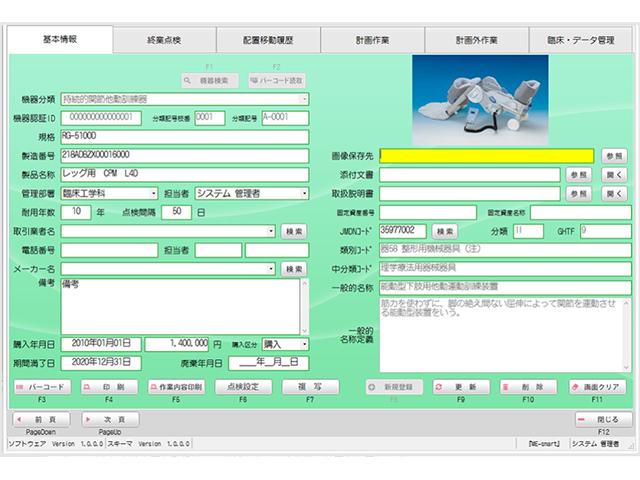
Task: Click the バーコード読取 button
Action: (277, 80)
